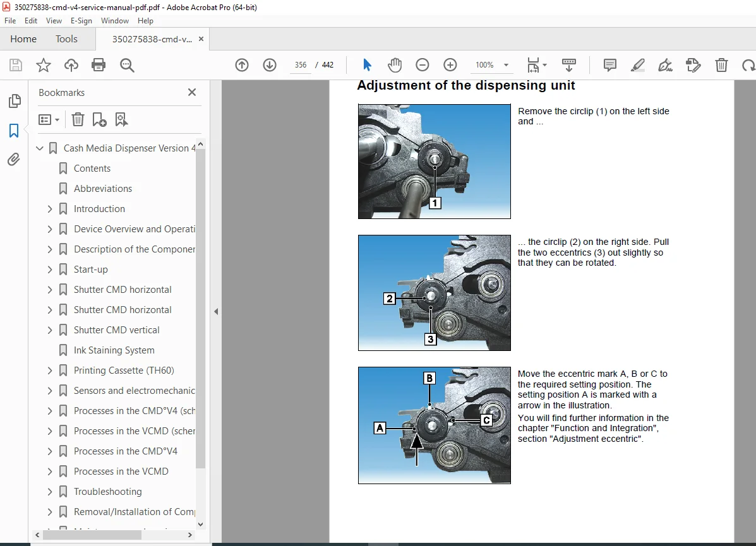Add new bookmark icon in panel
Viewport: 756px width, 546px height.
point(99,119)
